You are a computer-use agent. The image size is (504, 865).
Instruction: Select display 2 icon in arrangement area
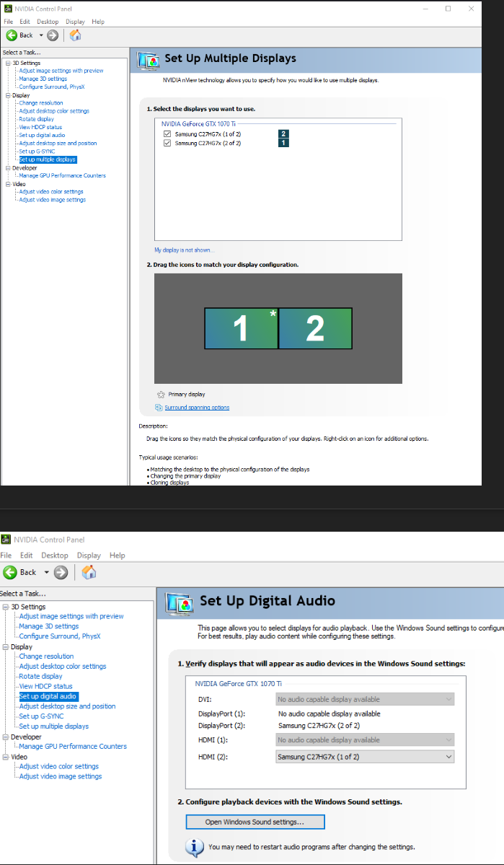pos(315,328)
